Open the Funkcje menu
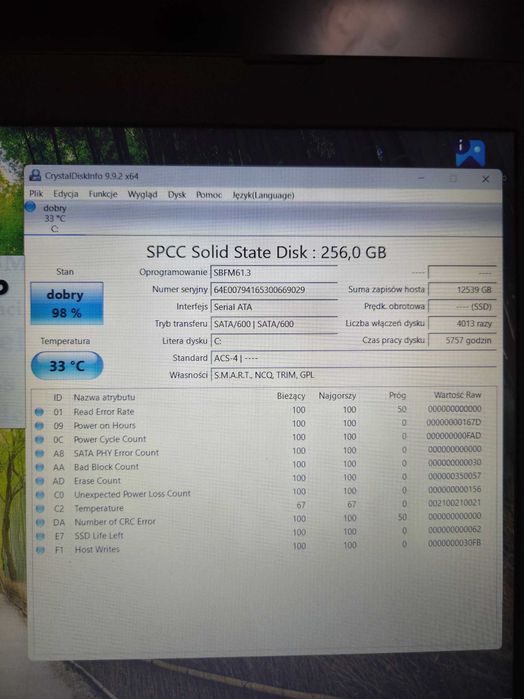524x699 pixels. 103,194
